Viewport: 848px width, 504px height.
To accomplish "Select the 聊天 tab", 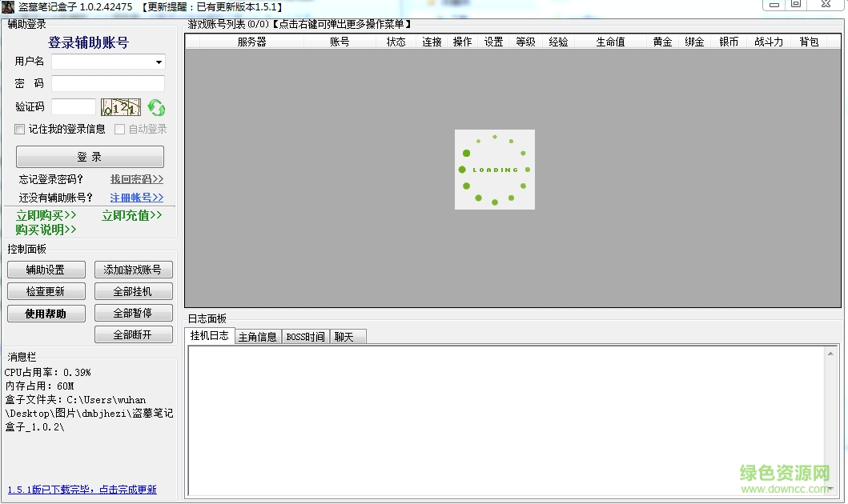I will [346, 336].
